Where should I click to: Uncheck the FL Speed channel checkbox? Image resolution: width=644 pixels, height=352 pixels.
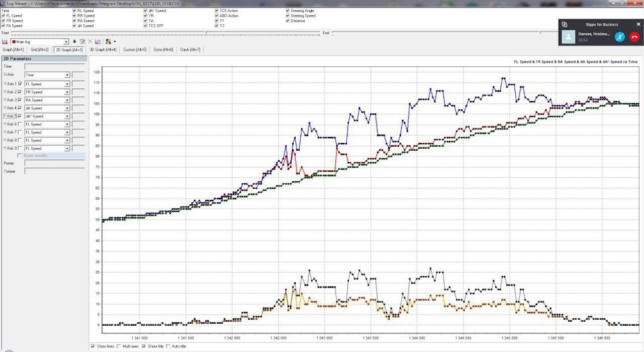click(x=3, y=15)
